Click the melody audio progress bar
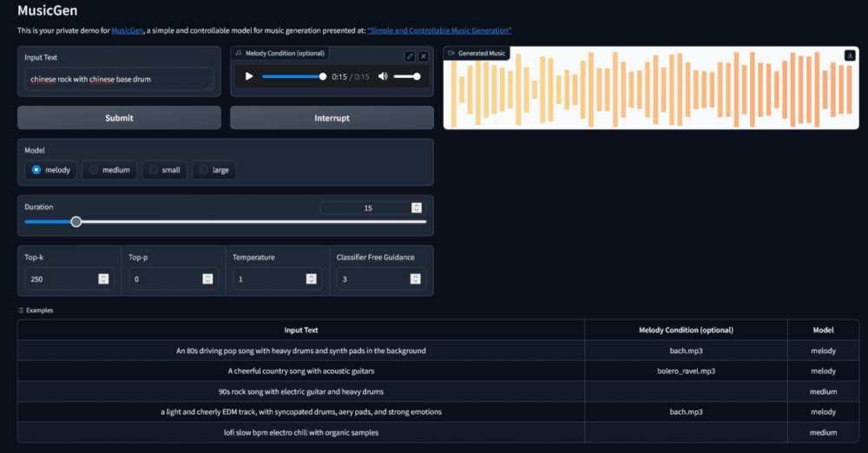Image resolution: width=868 pixels, height=453 pixels. tap(293, 76)
